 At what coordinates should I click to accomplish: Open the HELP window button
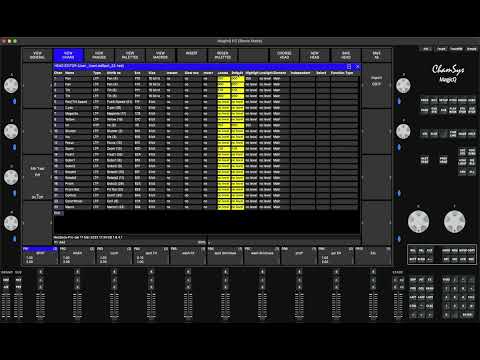472,100
